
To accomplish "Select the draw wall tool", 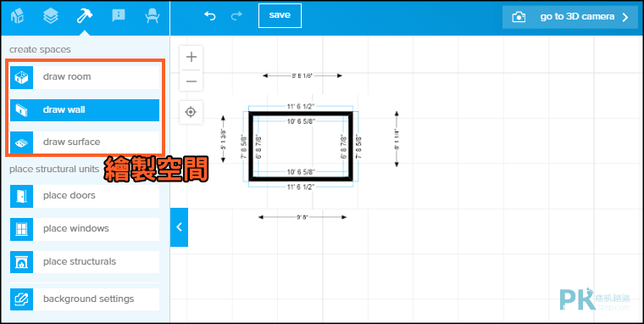I will (x=85, y=109).
